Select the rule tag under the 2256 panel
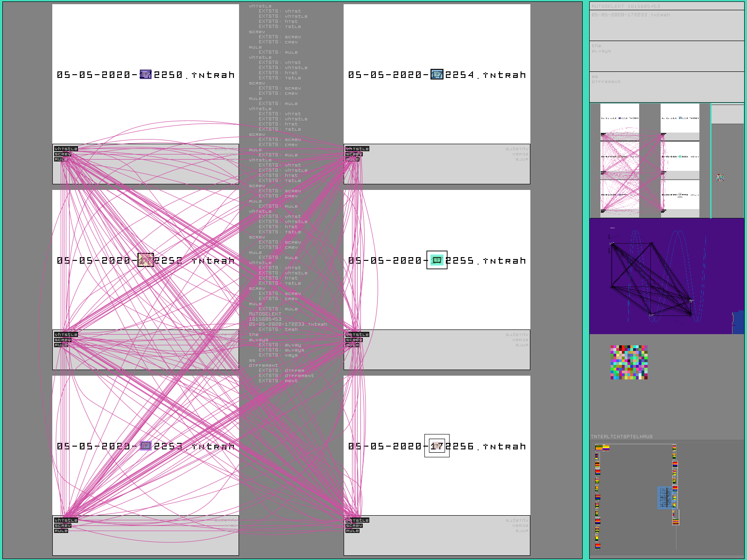 tap(352, 531)
